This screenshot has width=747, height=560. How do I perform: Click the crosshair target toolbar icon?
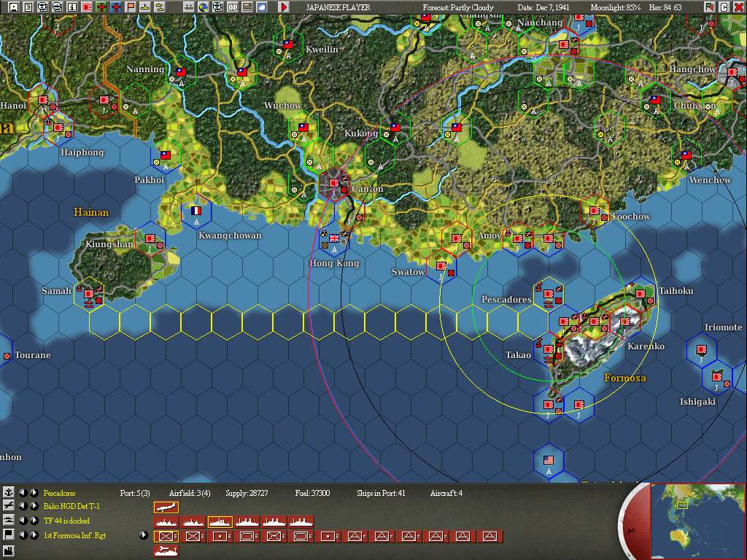(218, 7)
